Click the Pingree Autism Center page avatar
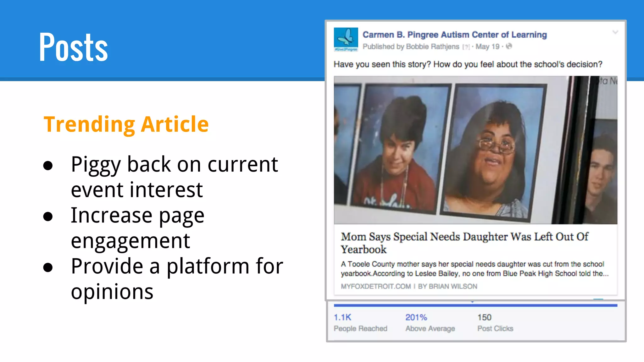The width and height of the screenshot is (644, 362). pyautogui.click(x=346, y=40)
